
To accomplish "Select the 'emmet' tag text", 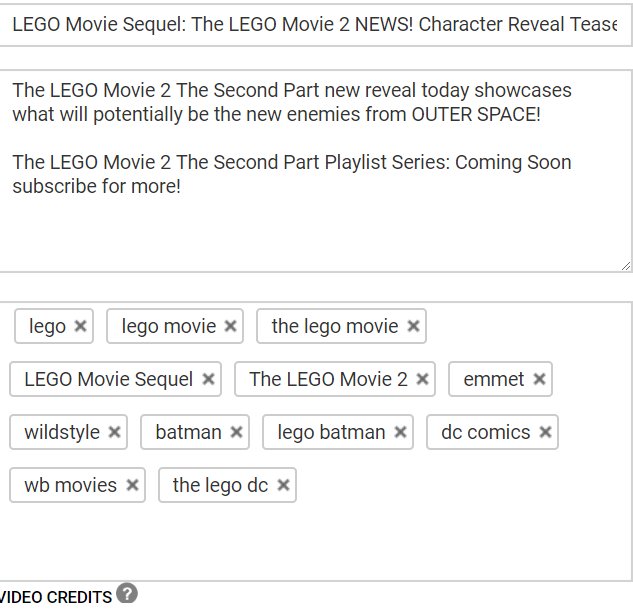I will click(494, 379).
